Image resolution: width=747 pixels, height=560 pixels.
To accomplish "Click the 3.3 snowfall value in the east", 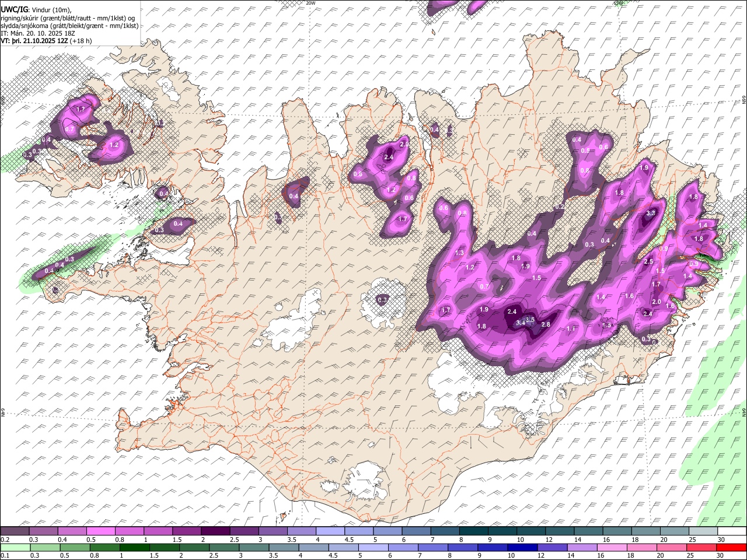I will tap(651, 213).
